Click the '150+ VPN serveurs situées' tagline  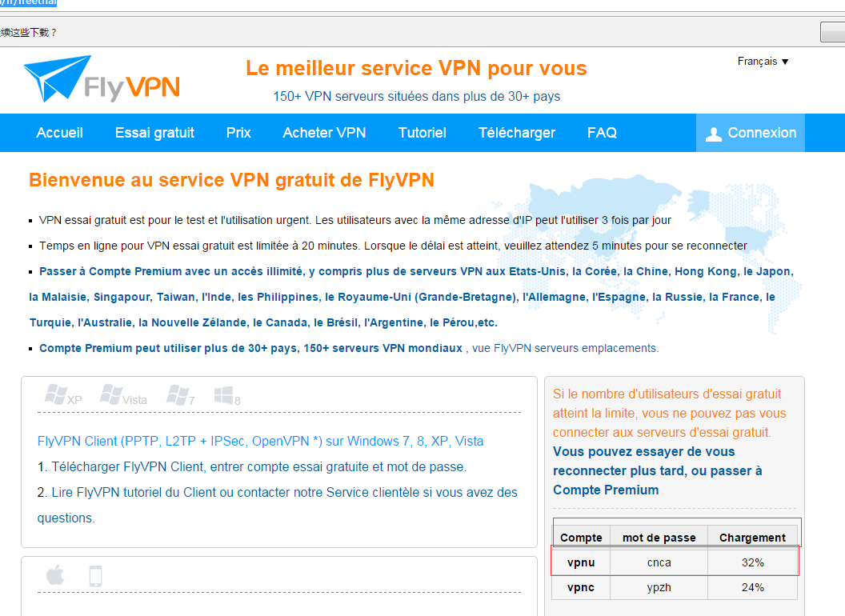tap(417, 97)
